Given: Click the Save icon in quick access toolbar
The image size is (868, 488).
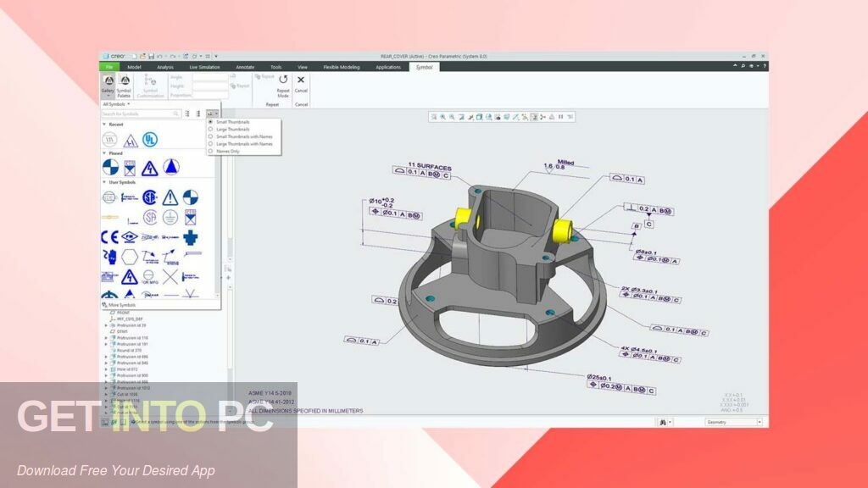Looking at the screenshot, I should tap(151, 57).
